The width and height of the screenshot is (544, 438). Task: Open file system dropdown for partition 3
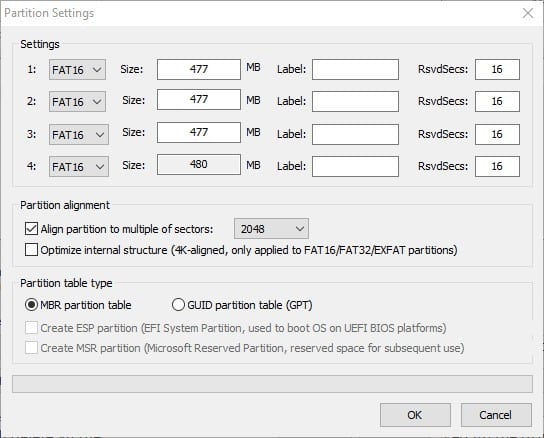(x=79, y=134)
